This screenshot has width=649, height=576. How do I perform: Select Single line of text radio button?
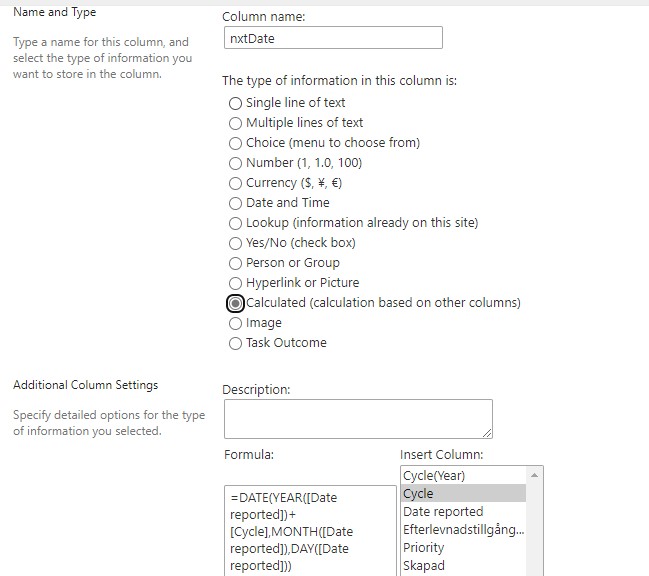pyautogui.click(x=235, y=103)
